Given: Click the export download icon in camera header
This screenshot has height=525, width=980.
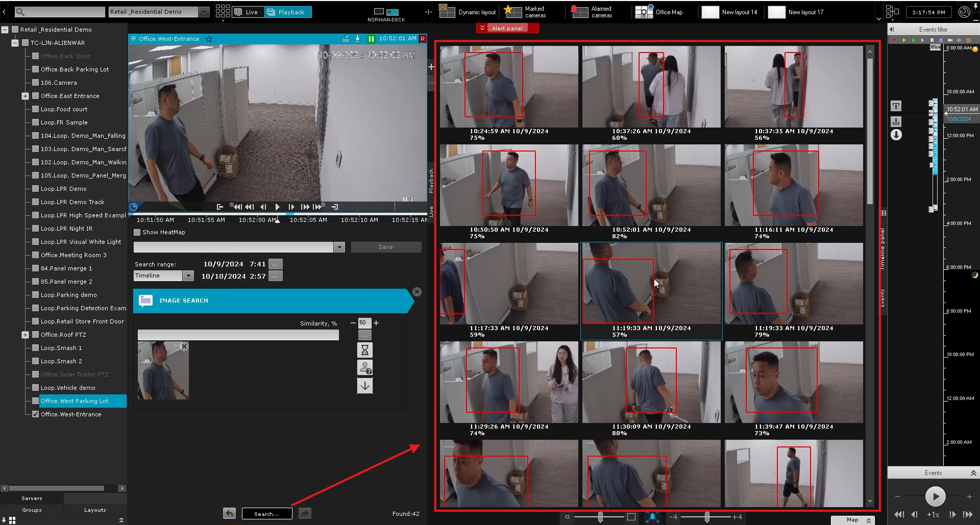Looking at the screenshot, I should click(357, 39).
